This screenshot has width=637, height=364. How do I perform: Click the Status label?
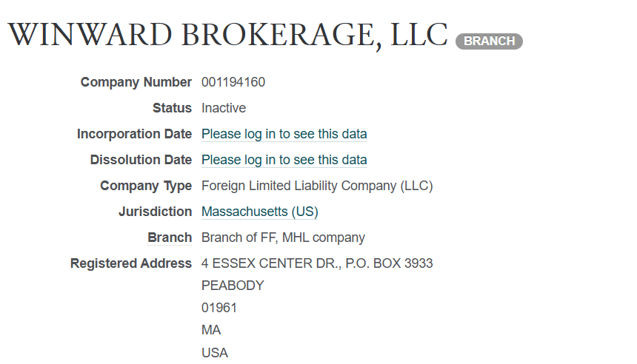click(172, 108)
